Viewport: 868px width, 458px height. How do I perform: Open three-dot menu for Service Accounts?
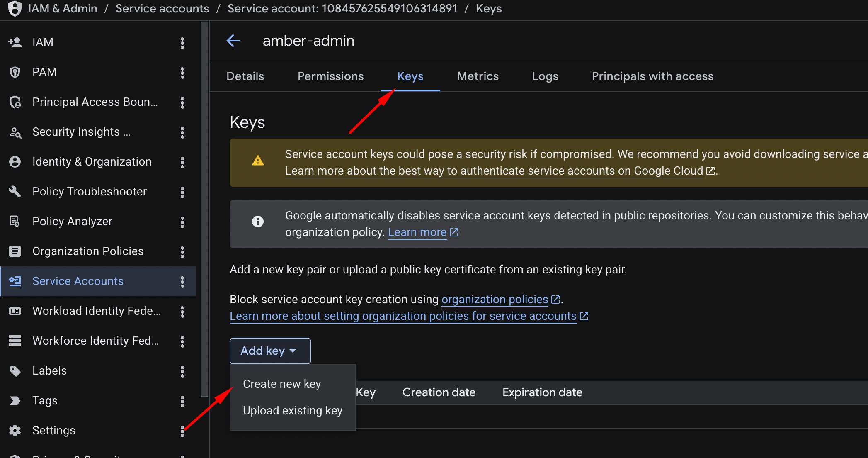182,281
